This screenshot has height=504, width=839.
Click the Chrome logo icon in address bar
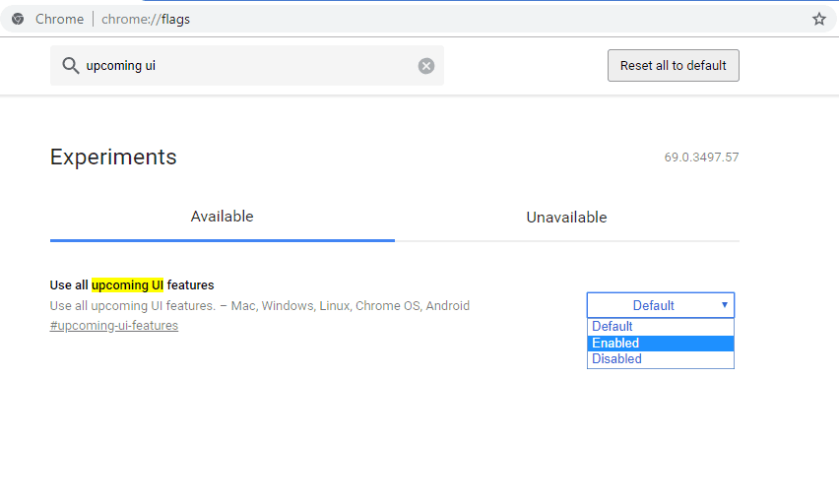(x=18, y=19)
